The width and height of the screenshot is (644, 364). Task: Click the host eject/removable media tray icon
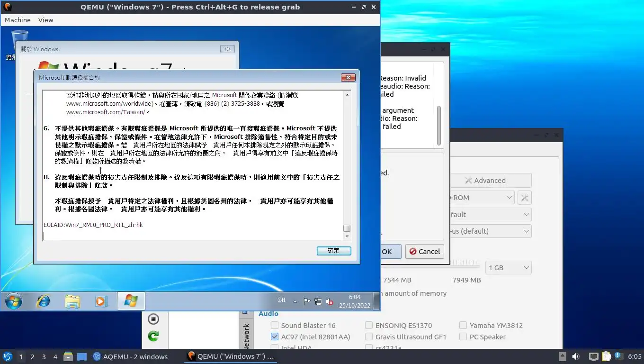tap(562, 356)
